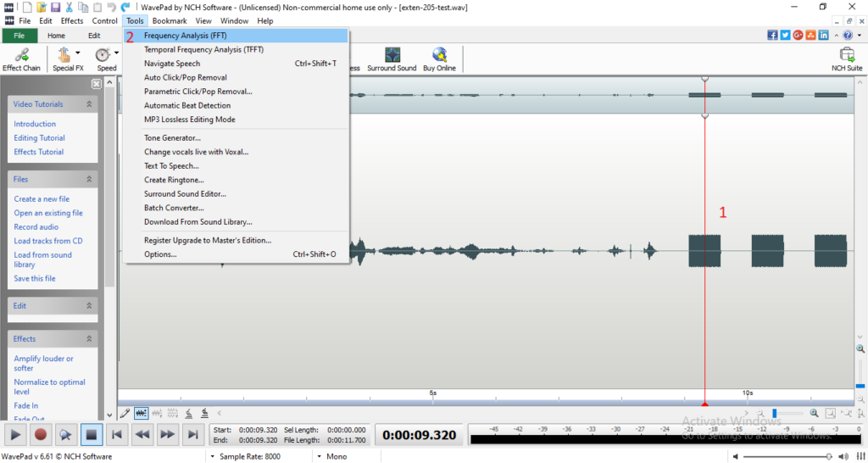Click the Stop playback button

point(92,435)
